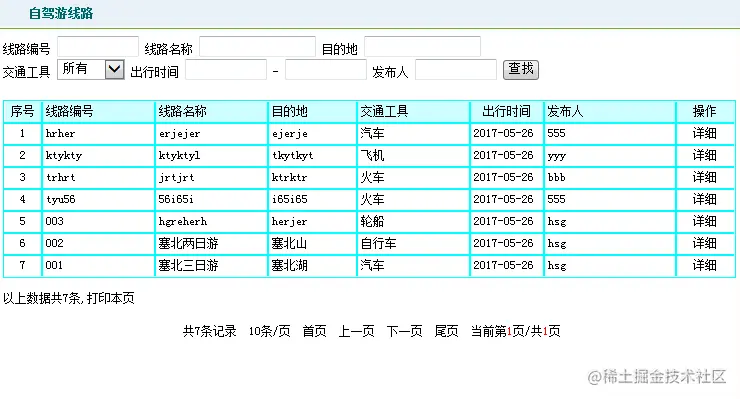740x399 pixels.
Task: Open 详细 for route hrher
Action: click(x=704, y=134)
